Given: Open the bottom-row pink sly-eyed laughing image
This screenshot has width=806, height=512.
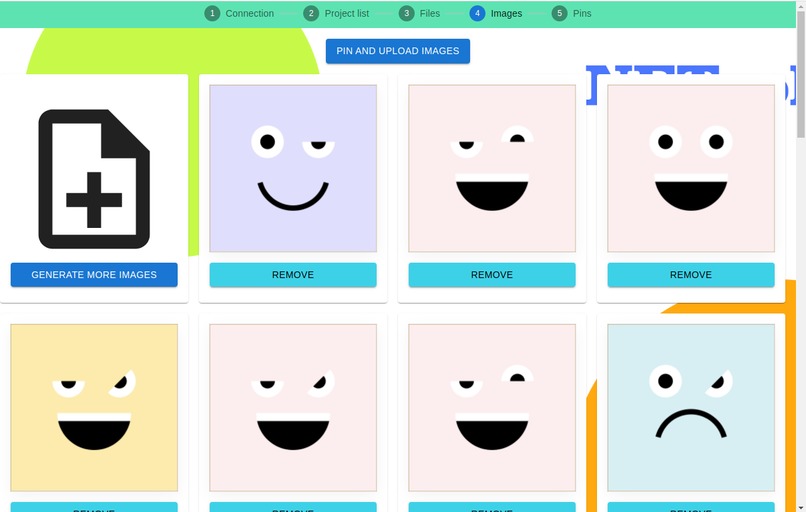Looking at the screenshot, I should pyautogui.click(x=293, y=408).
